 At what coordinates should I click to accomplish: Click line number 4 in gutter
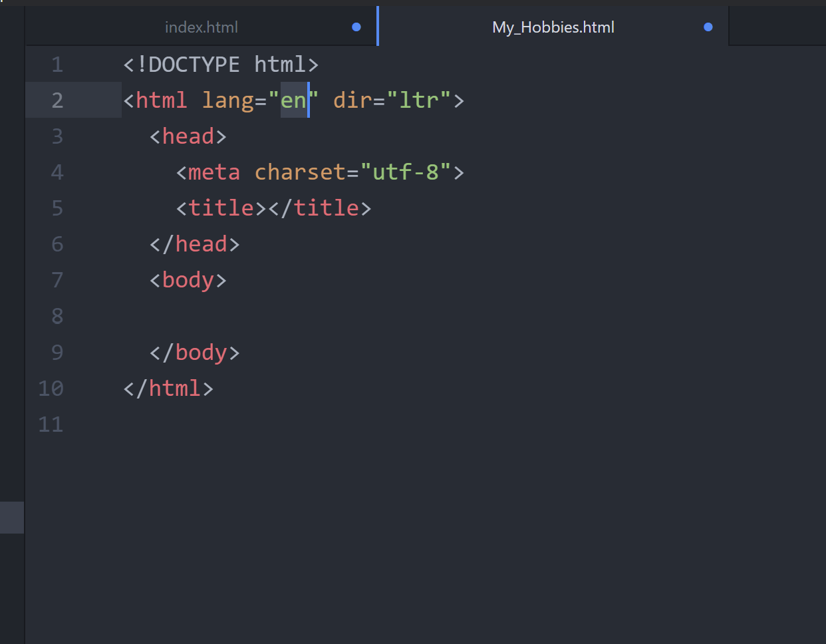click(57, 172)
